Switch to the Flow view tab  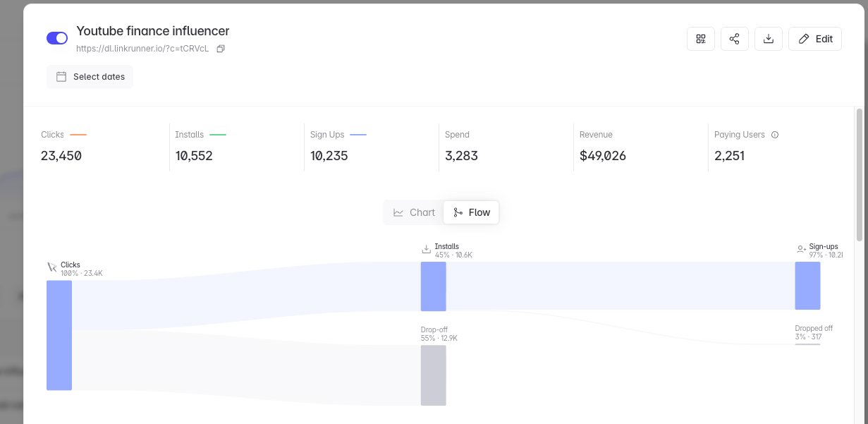[471, 212]
